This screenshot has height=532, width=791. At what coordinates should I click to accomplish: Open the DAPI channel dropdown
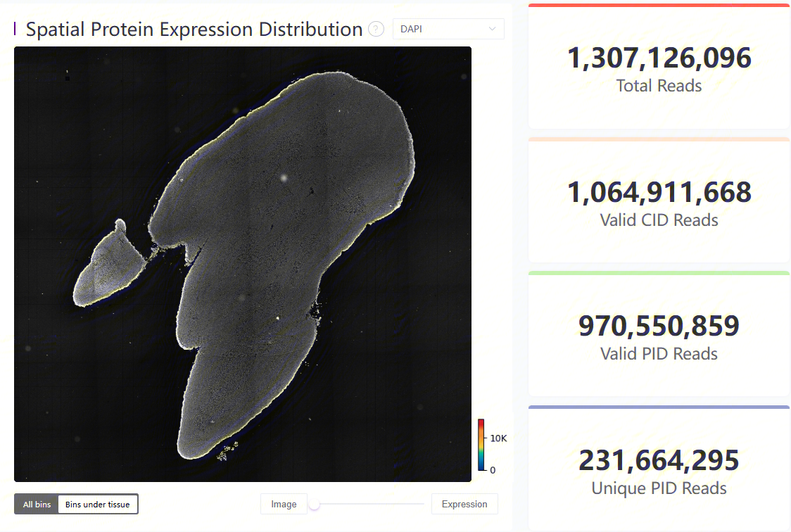pos(448,29)
